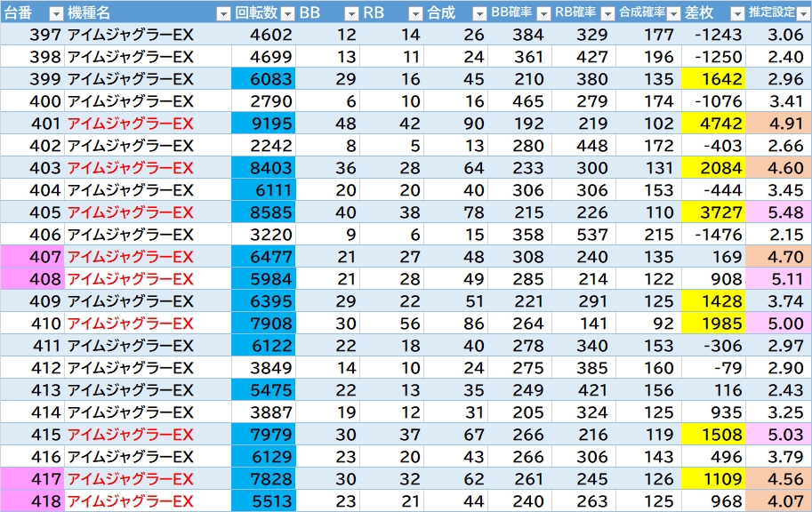Select yellow difference cell 4742

713,124
